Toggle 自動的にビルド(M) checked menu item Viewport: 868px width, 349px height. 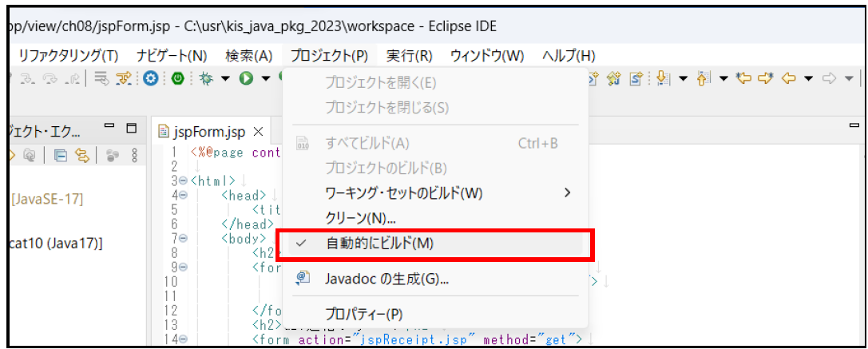click(379, 244)
